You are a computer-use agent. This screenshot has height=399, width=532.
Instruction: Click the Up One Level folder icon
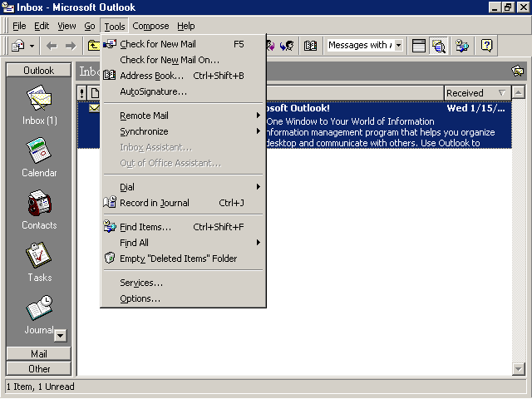tap(93, 46)
